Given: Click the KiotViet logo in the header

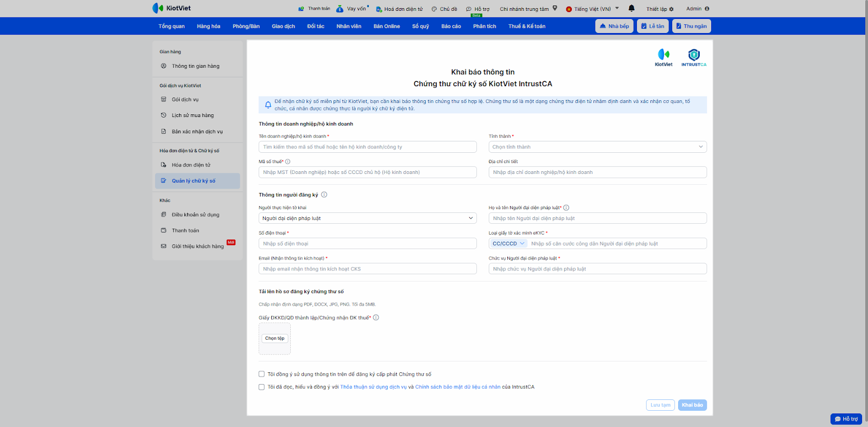Looking at the screenshot, I should click(x=171, y=8).
